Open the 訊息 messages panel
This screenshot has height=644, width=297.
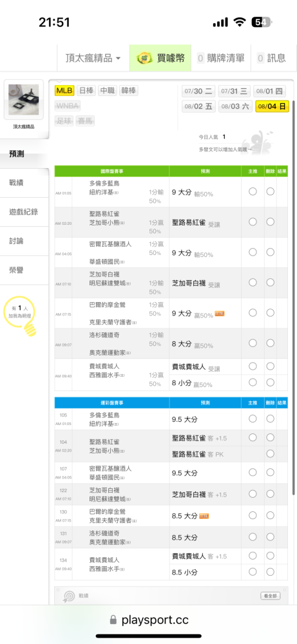(271, 58)
